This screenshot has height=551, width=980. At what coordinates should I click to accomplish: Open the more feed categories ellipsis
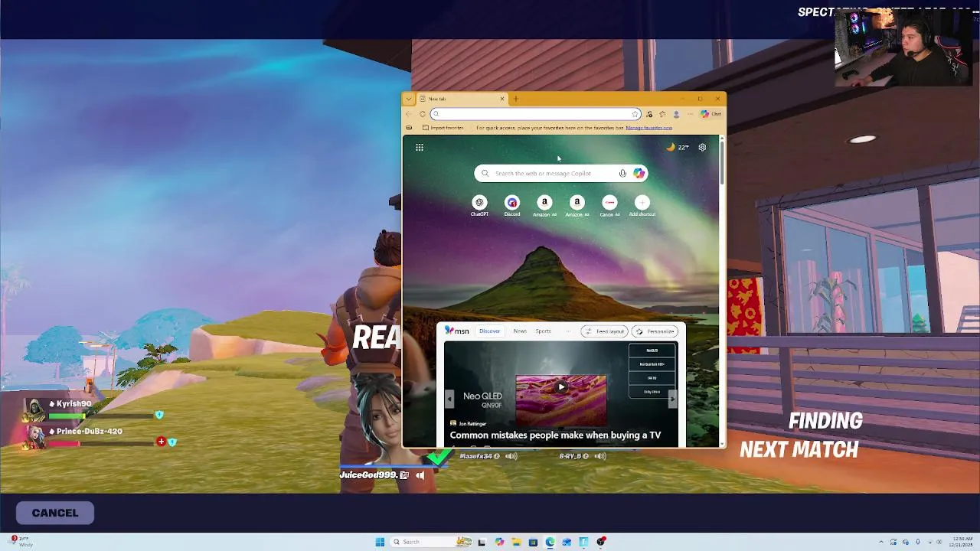(568, 331)
